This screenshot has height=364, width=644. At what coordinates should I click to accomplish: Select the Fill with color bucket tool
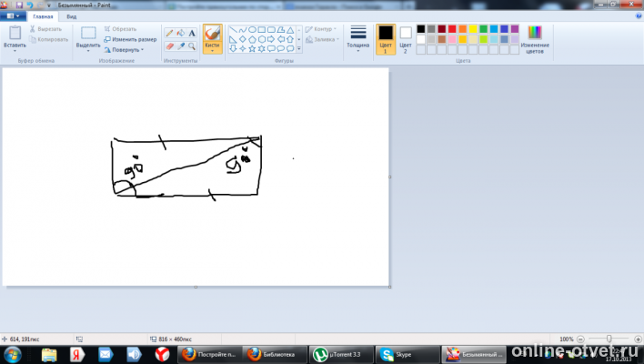click(181, 34)
